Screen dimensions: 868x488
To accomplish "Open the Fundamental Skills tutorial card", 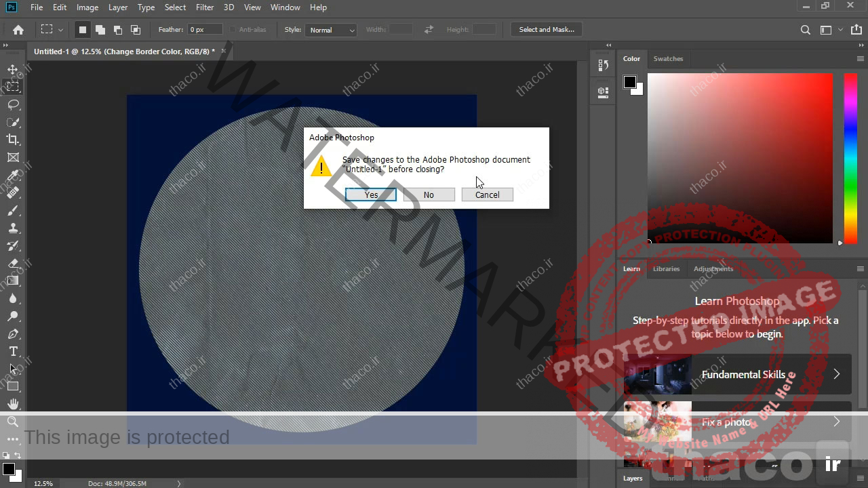I will pyautogui.click(x=737, y=374).
